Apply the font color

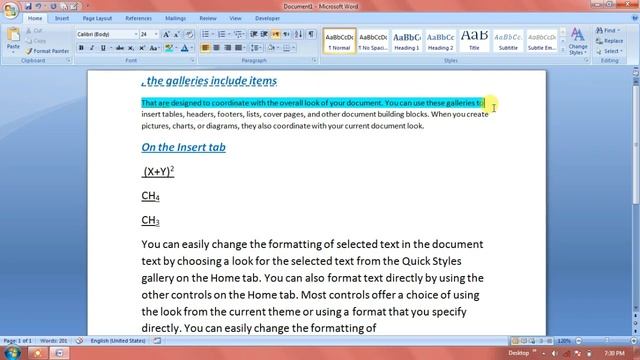click(184, 48)
